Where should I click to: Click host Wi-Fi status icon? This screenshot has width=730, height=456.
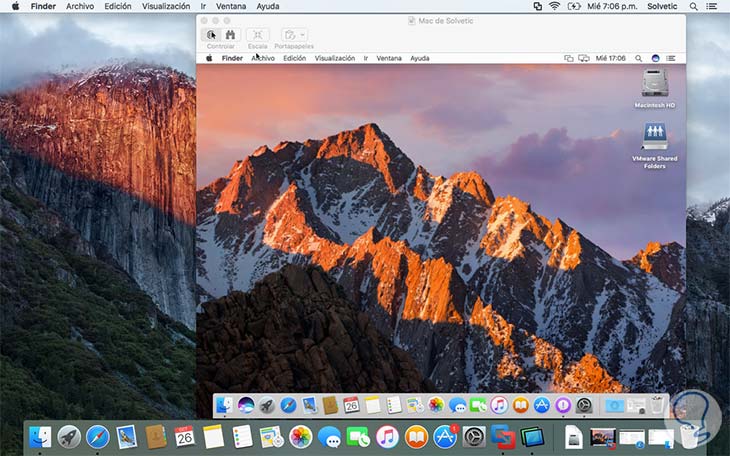coord(554,6)
